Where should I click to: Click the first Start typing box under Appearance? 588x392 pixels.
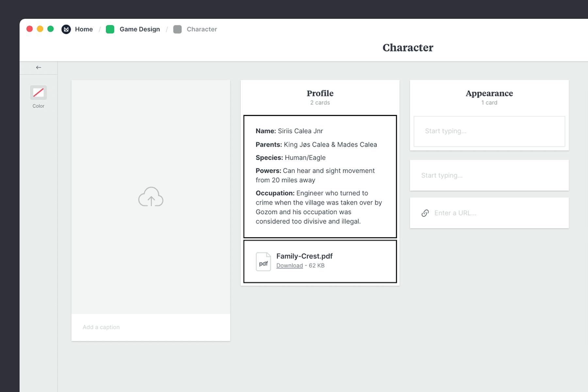pos(489,131)
